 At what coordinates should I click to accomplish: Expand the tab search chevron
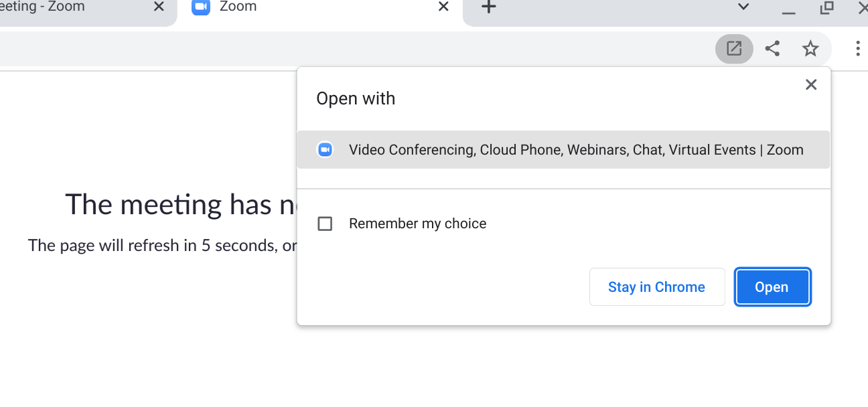pos(743,7)
